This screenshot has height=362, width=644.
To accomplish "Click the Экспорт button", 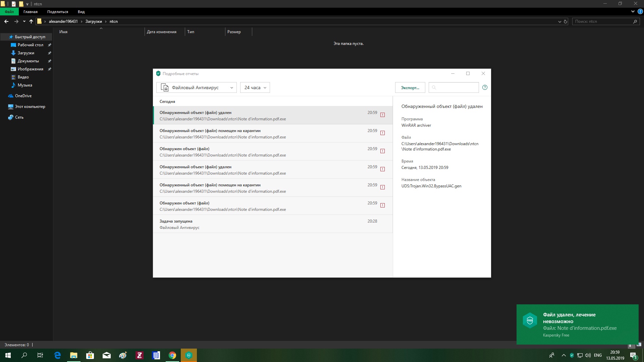I will click(x=410, y=87).
